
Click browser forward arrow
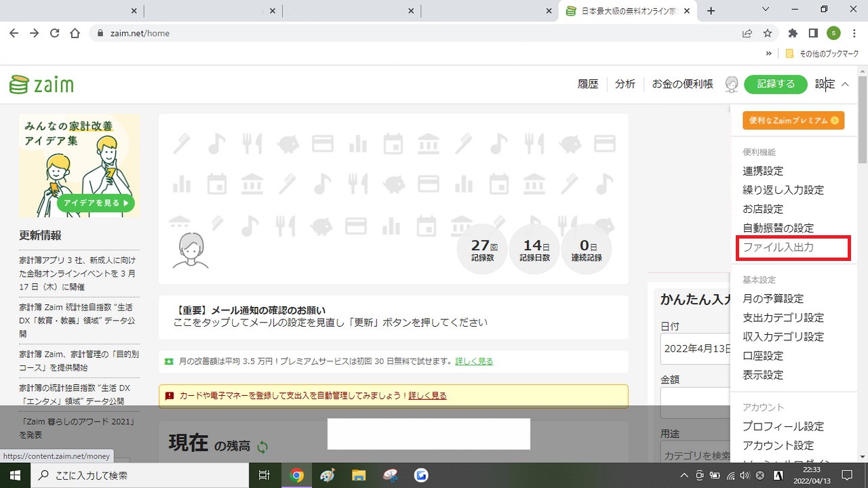pyautogui.click(x=34, y=33)
